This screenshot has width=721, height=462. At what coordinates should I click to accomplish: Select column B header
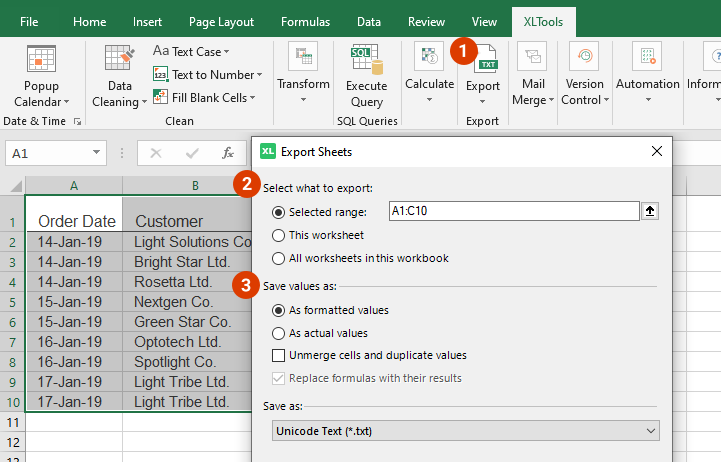coord(187,186)
